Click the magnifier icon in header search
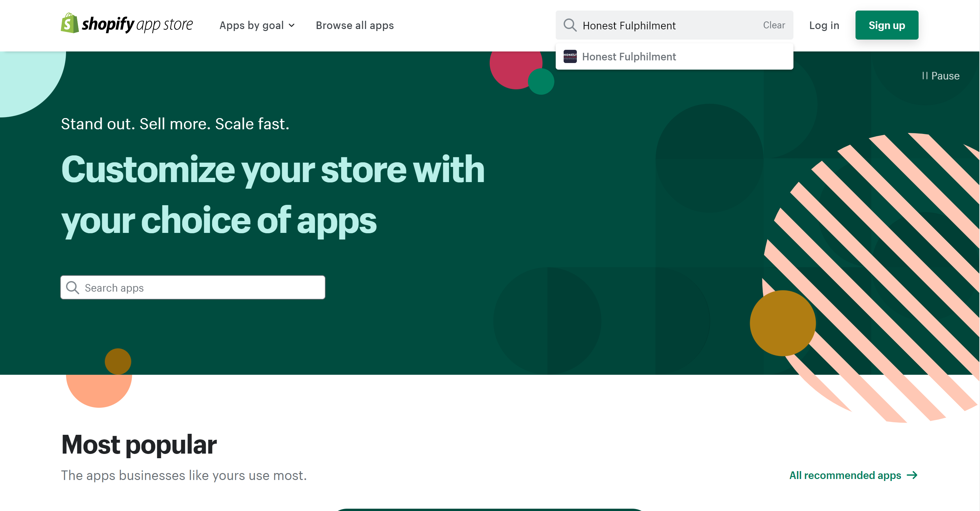 click(x=570, y=25)
